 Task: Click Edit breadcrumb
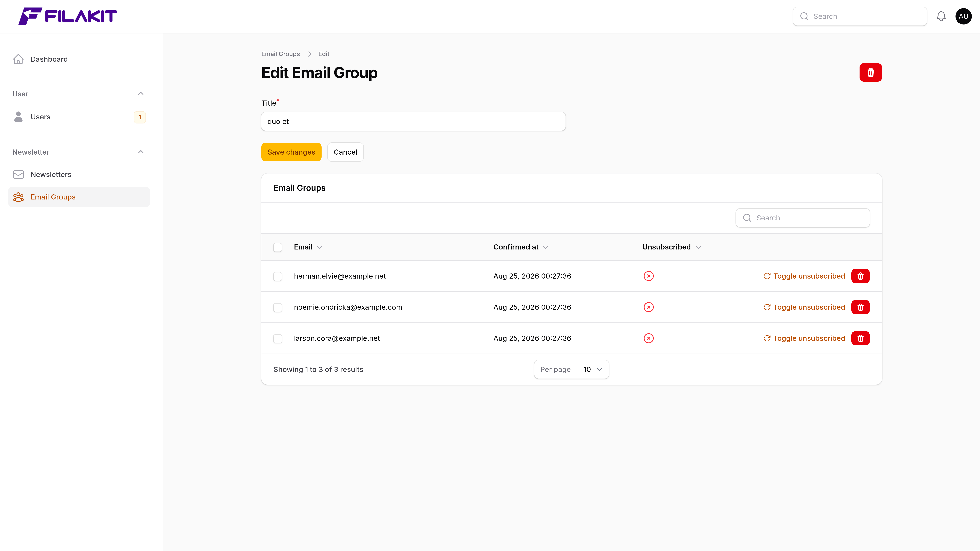point(324,54)
